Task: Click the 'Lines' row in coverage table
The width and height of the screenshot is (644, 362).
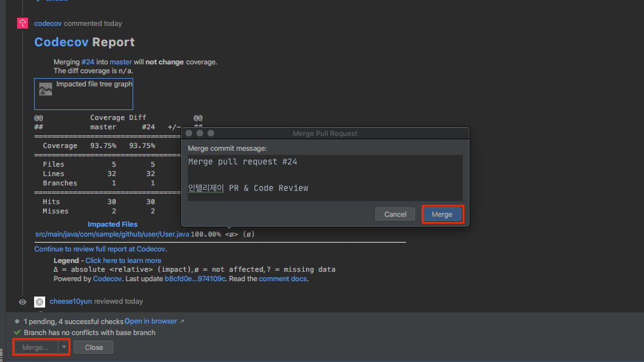Action: 99,174
